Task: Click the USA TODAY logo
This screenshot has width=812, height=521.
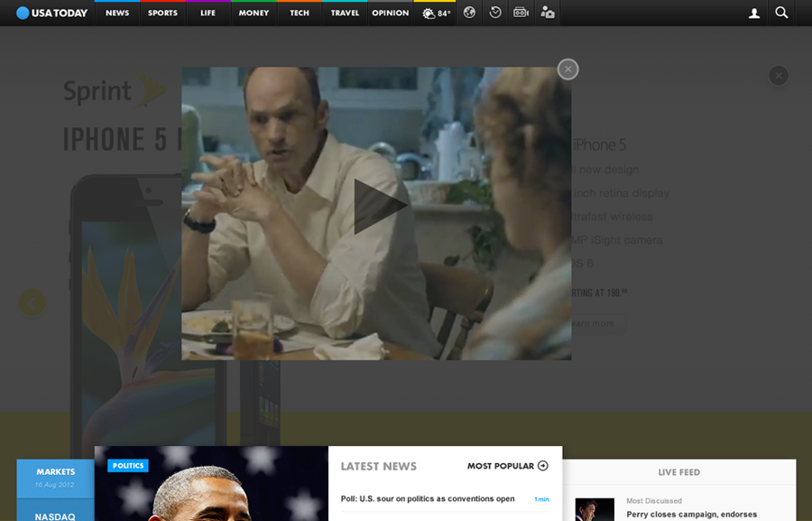Action: (x=51, y=13)
